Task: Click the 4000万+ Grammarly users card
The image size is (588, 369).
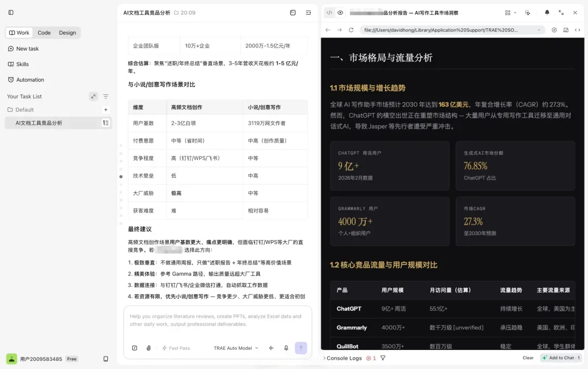Action: pyautogui.click(x=390, y=221)
